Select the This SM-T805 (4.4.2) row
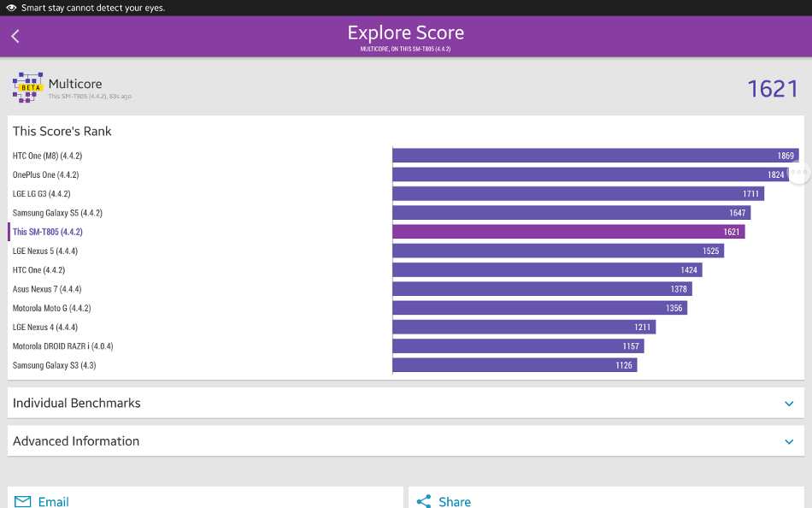The image size is (812, 508). click(x=405, y=232)
